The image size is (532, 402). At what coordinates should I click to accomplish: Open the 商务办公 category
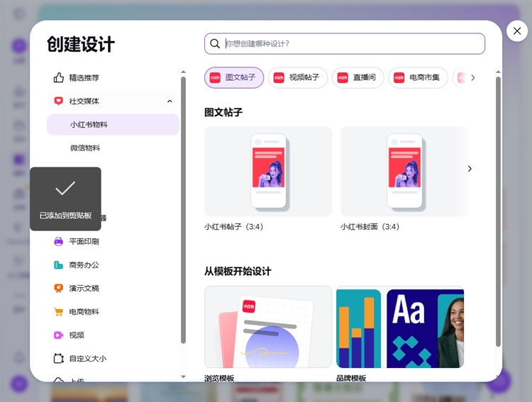click(x=113, y=264)
